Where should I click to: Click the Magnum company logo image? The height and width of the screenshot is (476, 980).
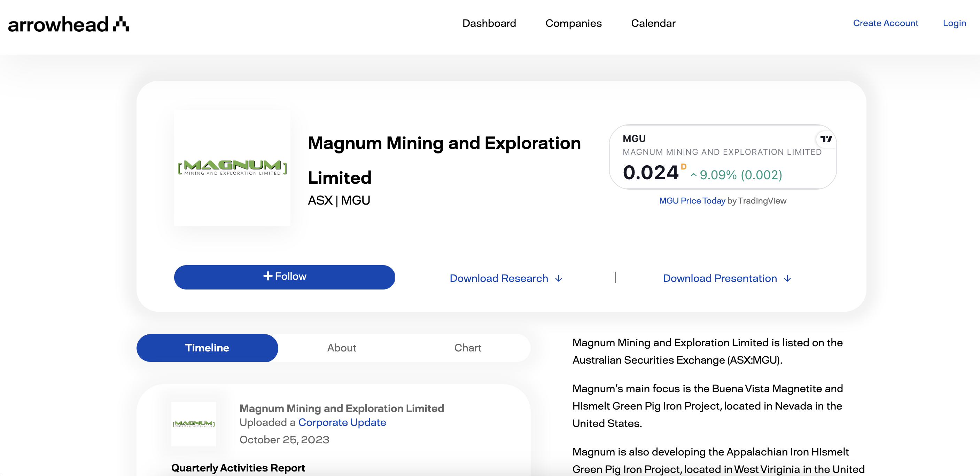click(232, 168)
